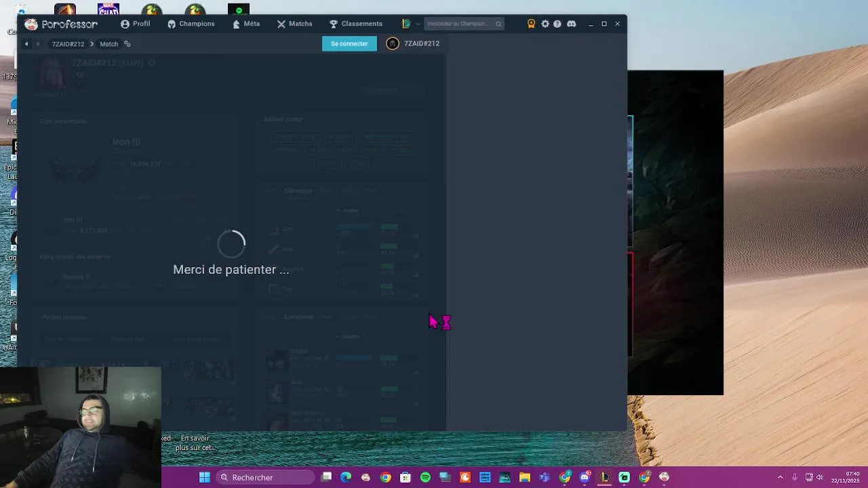Go to the Méta section
The image size is (868, 488).
click(x=246, y=24)
